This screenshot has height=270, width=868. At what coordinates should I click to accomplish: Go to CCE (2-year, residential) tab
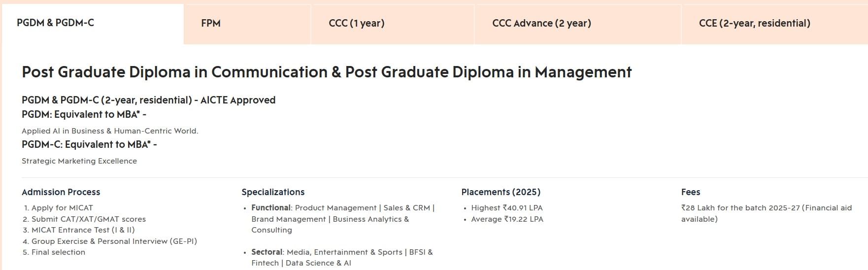click(x=754, y=23)
